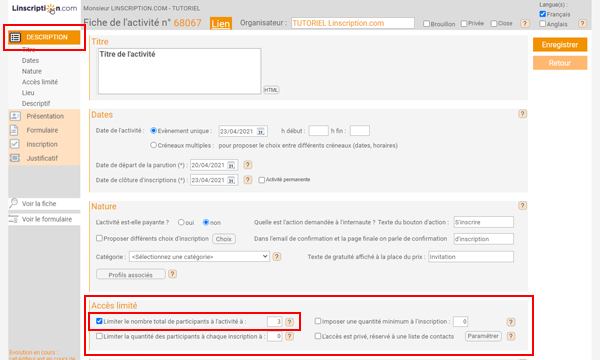Click the Formulaire document icon

coord(14,130)
